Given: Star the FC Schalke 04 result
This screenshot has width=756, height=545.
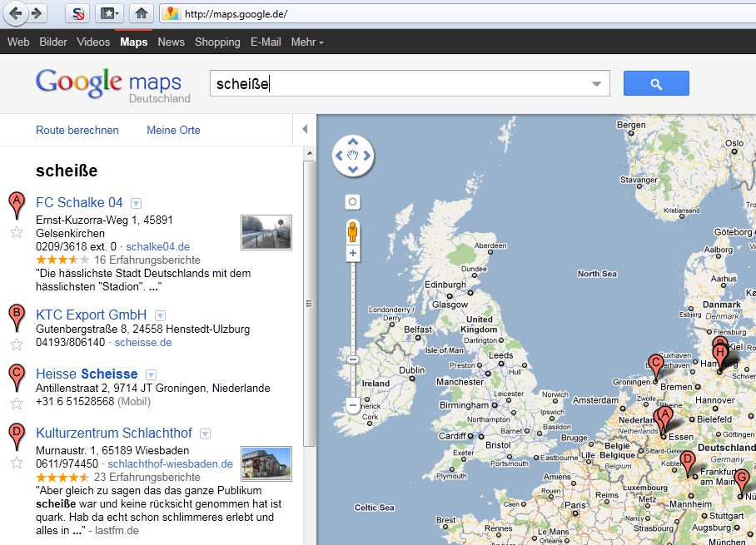Looking at the screenshot, I should pyautogui.click(x=17, y=232).
